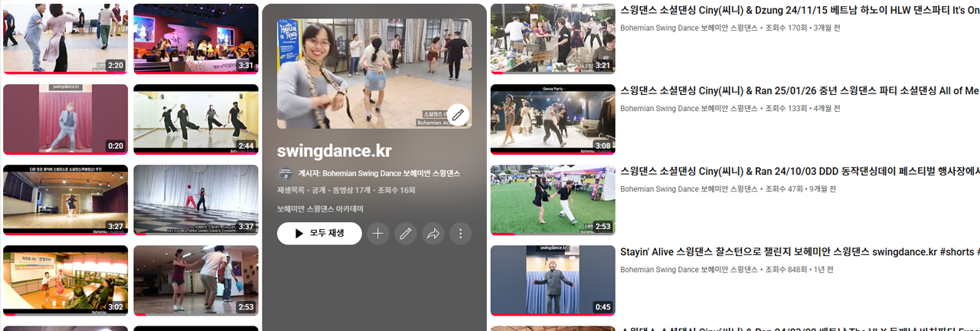Click the 조회수 47회 • 9개월 전 text
Image resolution: width=980 pixels, height=331 pixels.
801,189
